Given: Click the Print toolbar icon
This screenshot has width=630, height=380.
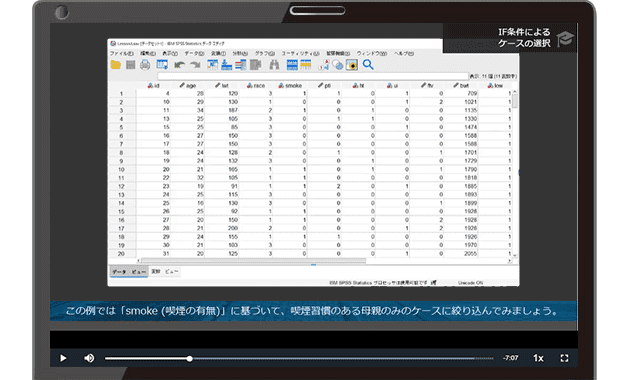Looking at the screenshot, I should [x=145, y=65].
